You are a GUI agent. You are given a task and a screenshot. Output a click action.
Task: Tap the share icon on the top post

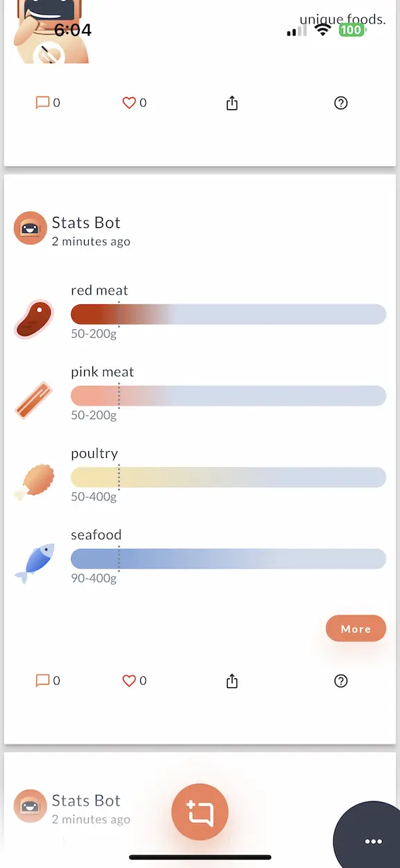[x=232, y=102]
